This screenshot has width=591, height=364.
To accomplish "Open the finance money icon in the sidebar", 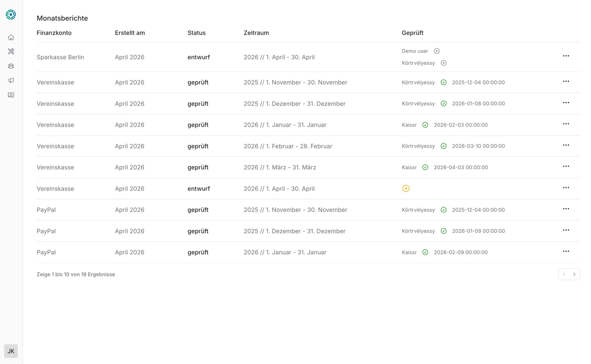I will 11,95.
